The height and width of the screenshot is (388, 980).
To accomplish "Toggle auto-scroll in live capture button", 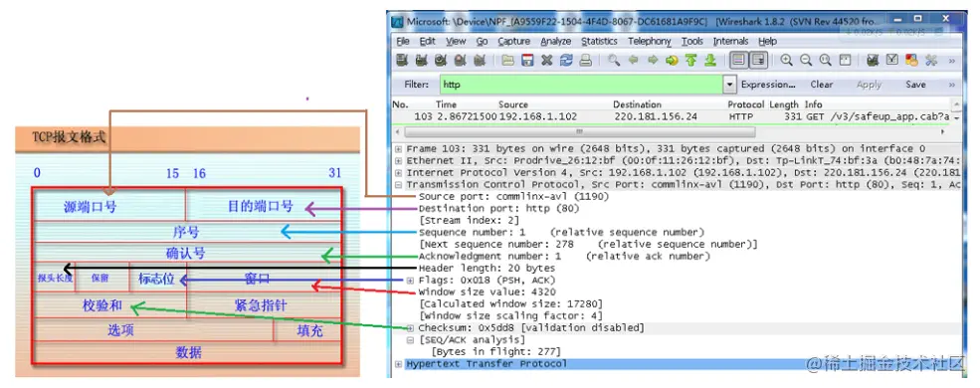I will coord(758,61).
